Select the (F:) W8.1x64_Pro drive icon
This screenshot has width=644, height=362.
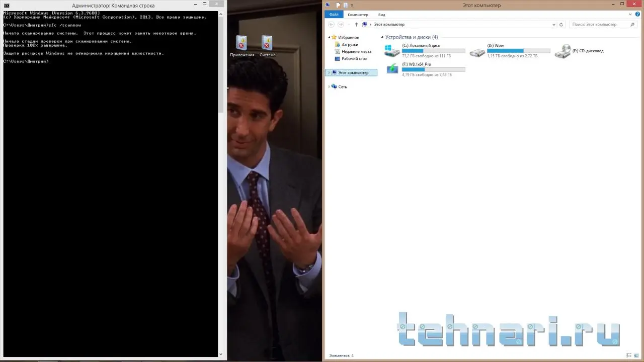tap(392, 69)
